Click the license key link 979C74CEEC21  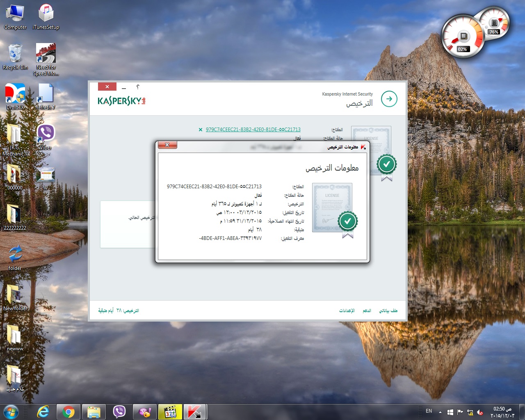click(x=253, y=129)
